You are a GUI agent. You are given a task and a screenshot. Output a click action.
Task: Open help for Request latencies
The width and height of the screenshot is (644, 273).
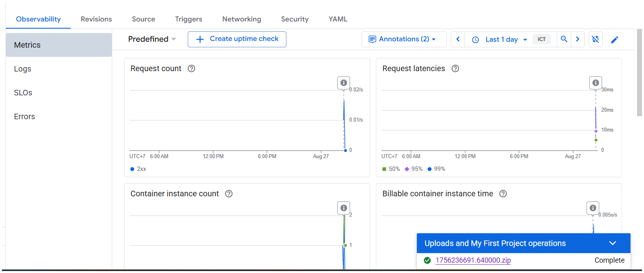click(455, 68)
